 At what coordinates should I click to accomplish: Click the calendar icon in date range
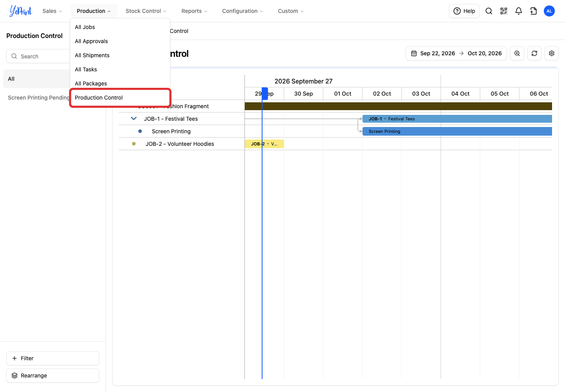tap(414, 53)
